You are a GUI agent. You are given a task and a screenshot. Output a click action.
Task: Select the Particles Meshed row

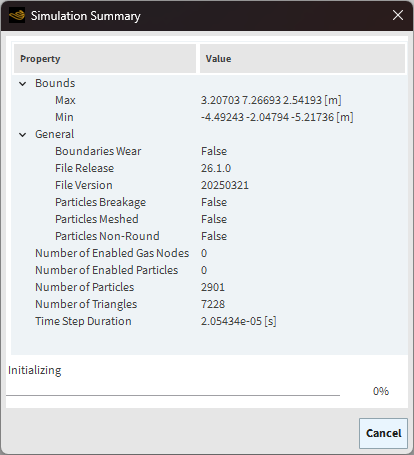(209, 219)
